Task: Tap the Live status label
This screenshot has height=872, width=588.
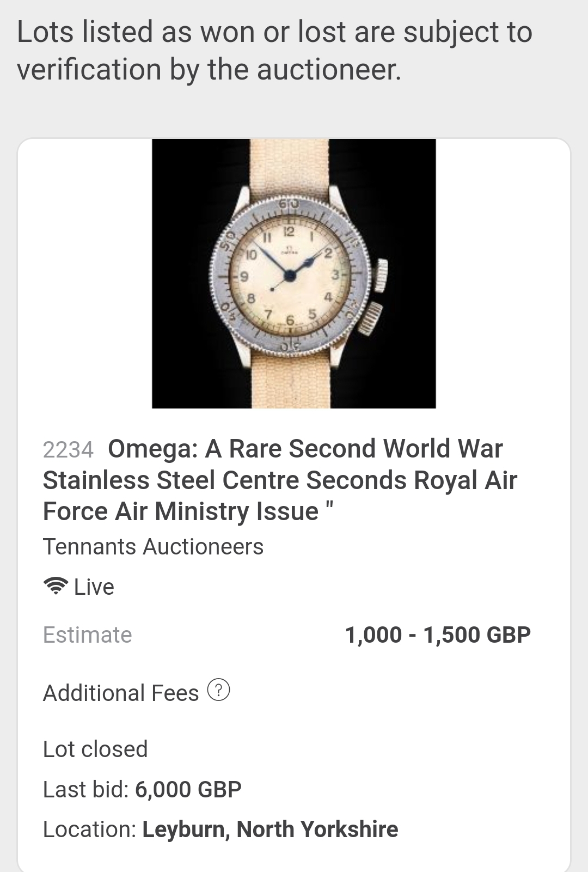Action: [94, 587]
